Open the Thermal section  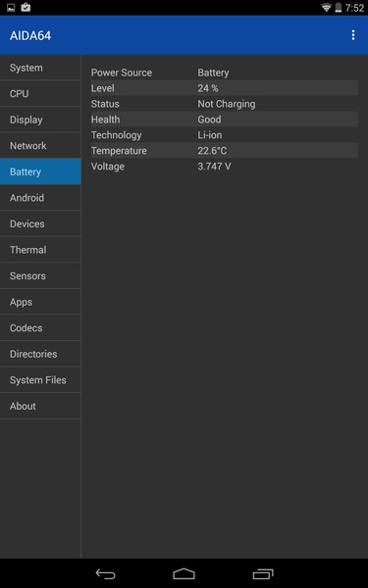pos(40,250)
